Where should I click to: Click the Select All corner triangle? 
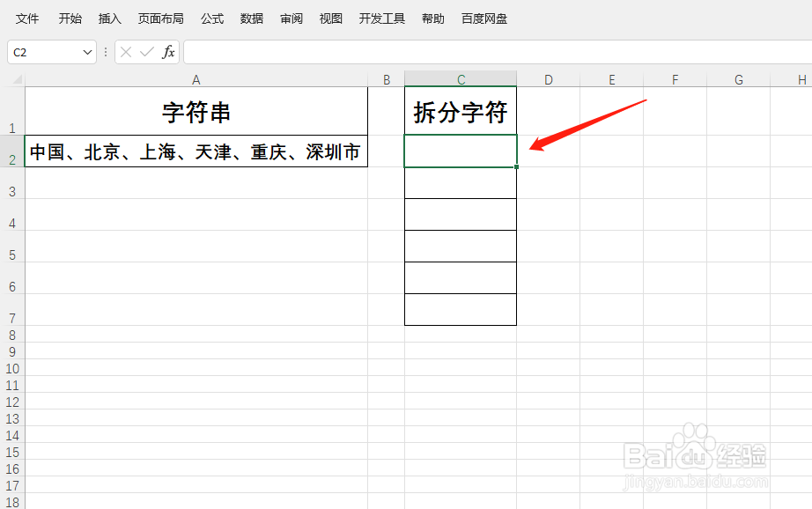click(x=17, y=79)
